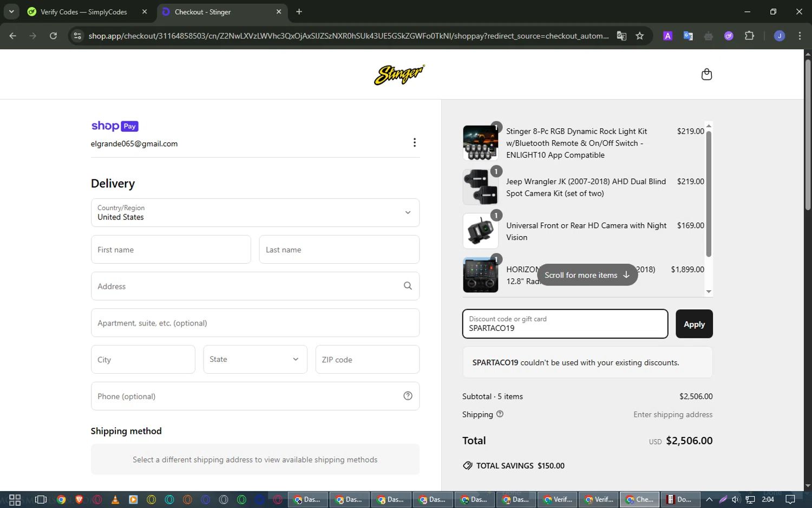Click the elgrande065@gmail.com email text
Image resolution: width=812 pixels, height=508 pixels.
134,144
